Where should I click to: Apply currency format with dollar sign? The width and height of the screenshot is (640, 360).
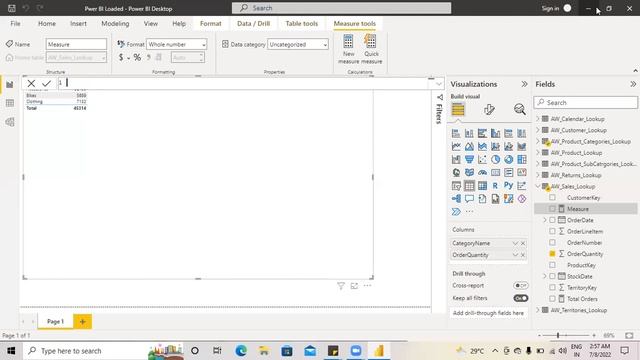[121, 58]
